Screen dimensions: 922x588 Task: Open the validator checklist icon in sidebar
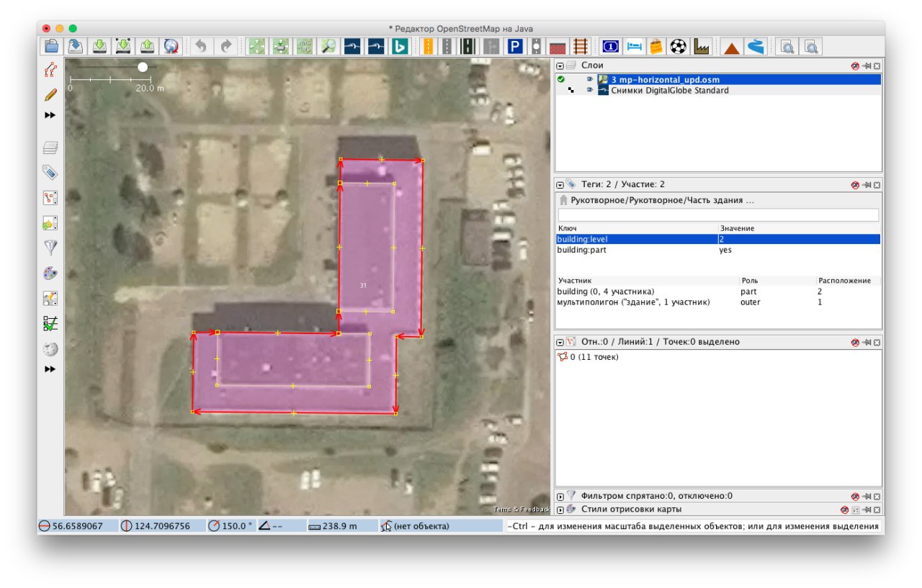[50, 324]
